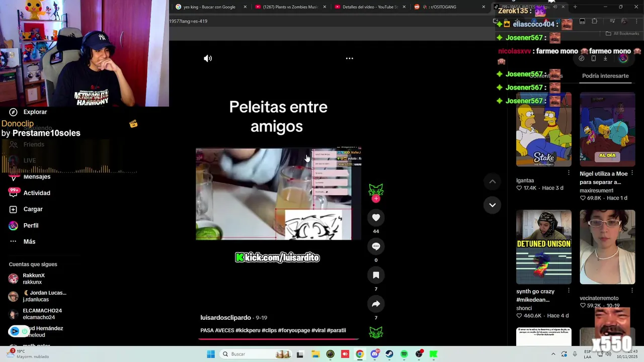This screenshot has height=362, width=644.
Task: Open LIVE in the sidebar
Action: click(23, 160)
